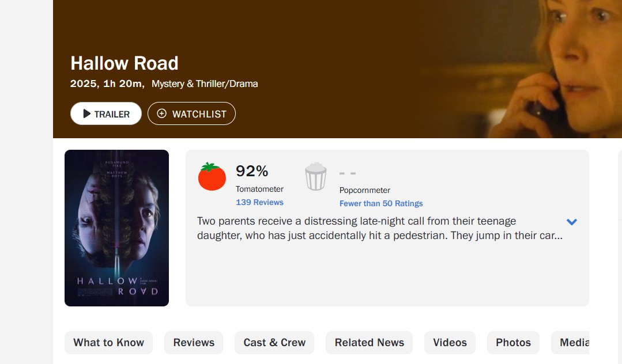The width and height of the screenshot is (622, 364).
Task: Switch to the Videos tab
Action: click(450, 343)
